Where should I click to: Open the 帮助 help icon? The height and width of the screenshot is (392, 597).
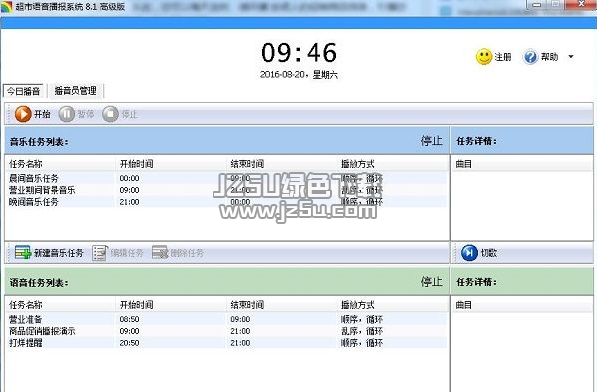pyautogui.click(x=530, y=57)
